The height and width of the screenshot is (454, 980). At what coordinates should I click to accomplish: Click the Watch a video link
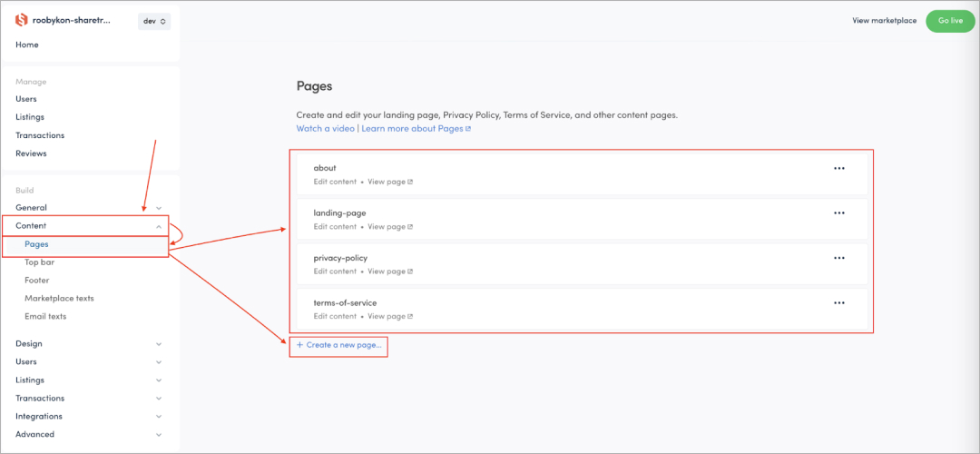click(325, 128)
